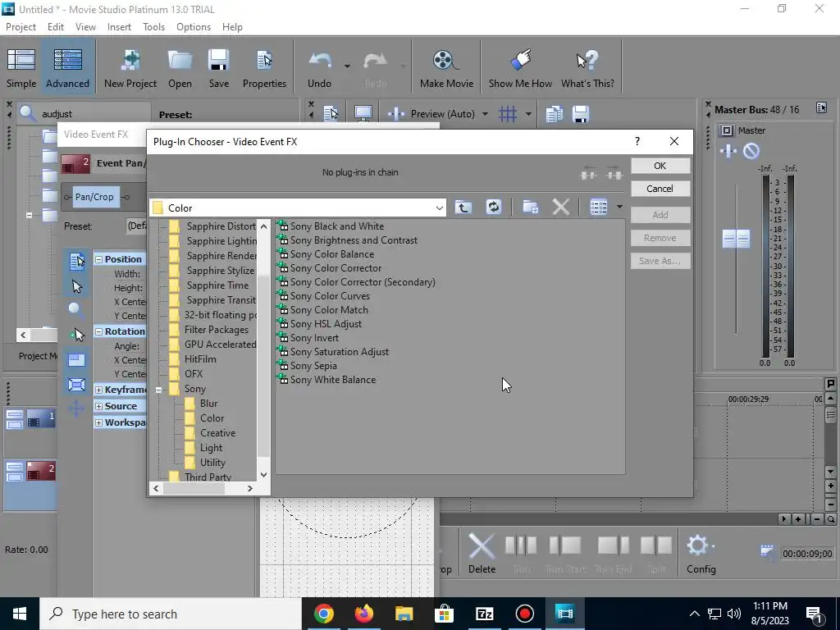Open project Properties

tap(264, 68)
